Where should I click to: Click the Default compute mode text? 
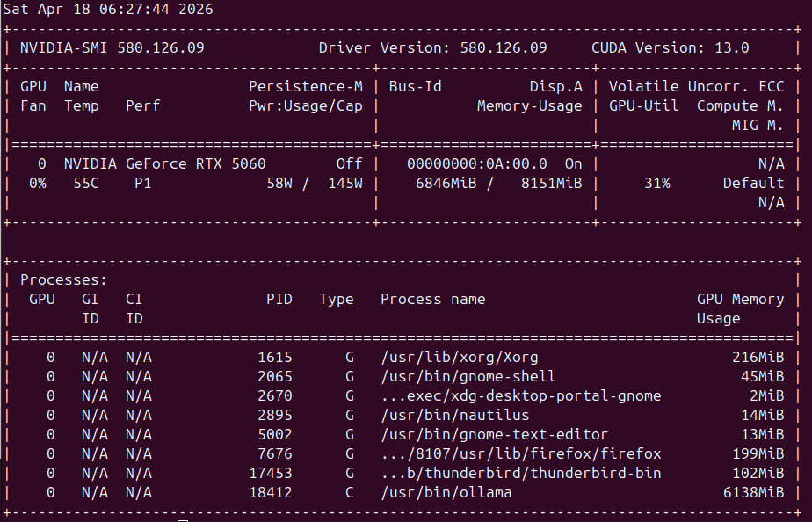coord(753,183)
